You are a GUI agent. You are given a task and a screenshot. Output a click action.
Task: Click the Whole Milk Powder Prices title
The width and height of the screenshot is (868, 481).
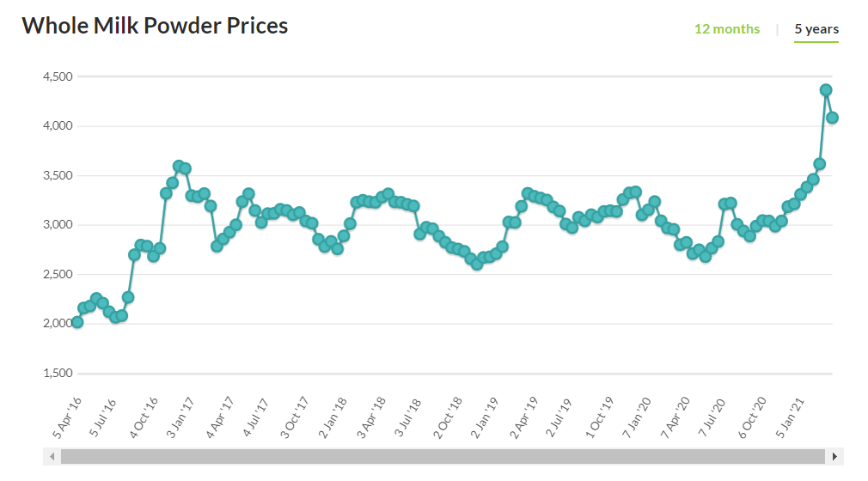click(x=155, y=26)
